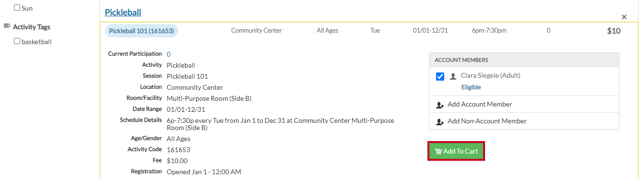
Task: Expand the Activity Tags filter section
Action: [31, 27]
